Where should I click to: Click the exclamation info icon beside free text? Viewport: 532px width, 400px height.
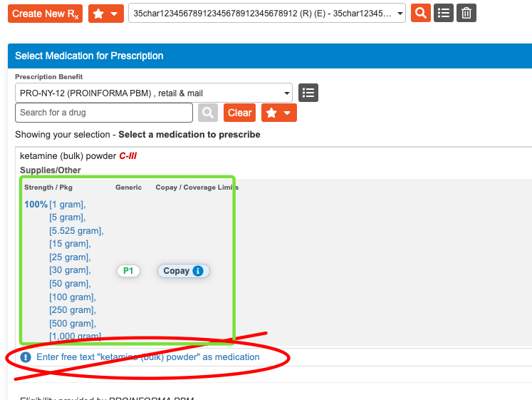pos(26,357)
